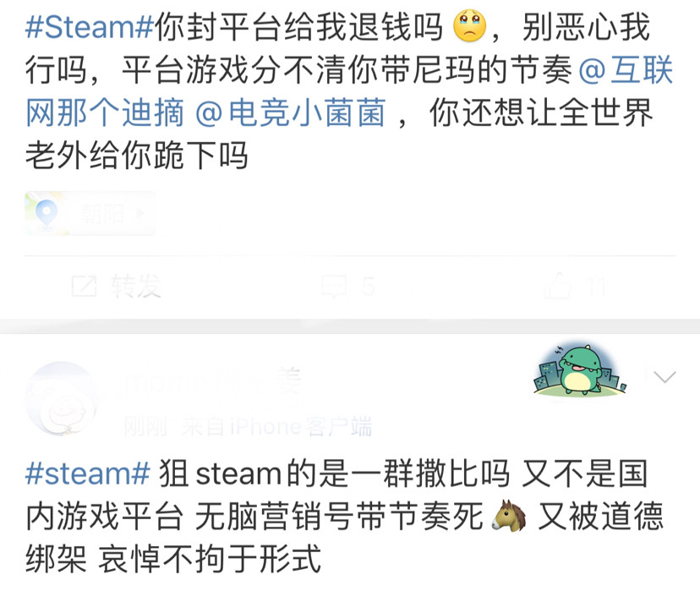Click the comment count 5
Screen dimensions: 700x591
(368, 286)
